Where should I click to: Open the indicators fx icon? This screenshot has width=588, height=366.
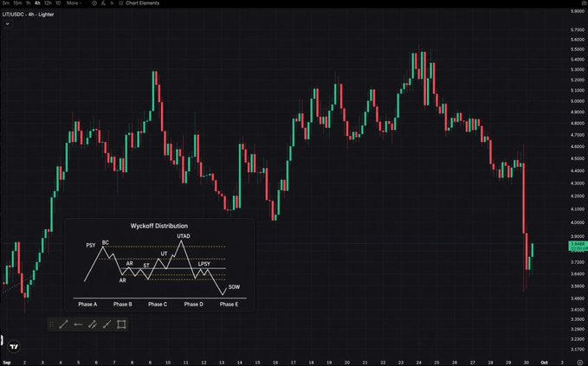pos(103,3)
